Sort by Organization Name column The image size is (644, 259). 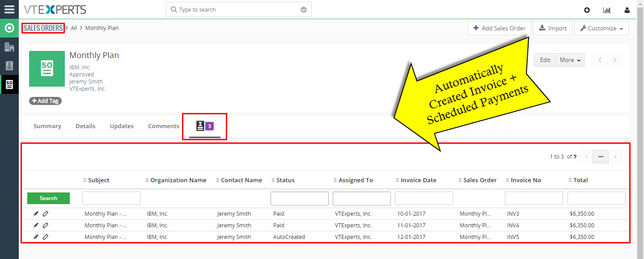pos(176,180)
